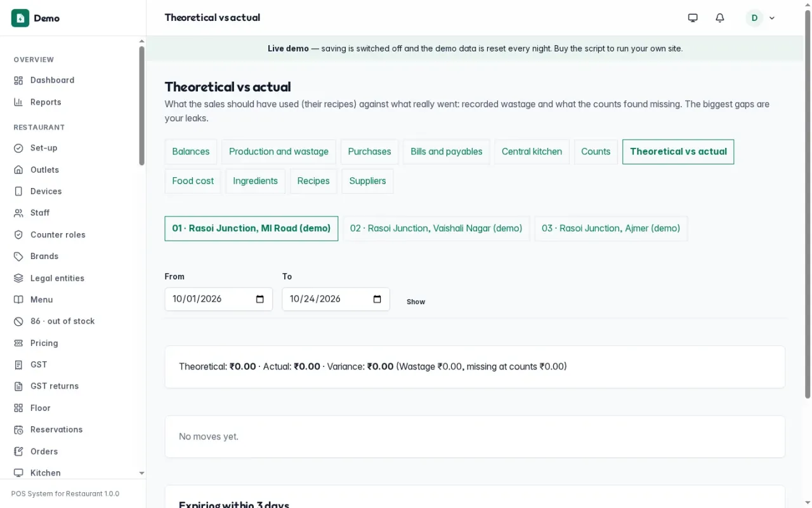
Task: Open the Central kitchen tab
Action: click(532, 152)
